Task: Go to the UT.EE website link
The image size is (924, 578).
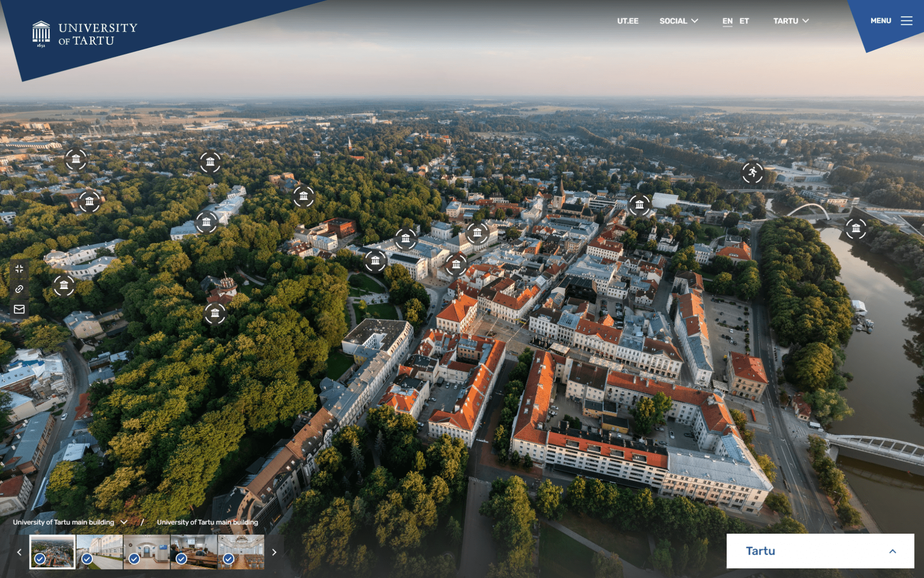Action: coord(627,21)
